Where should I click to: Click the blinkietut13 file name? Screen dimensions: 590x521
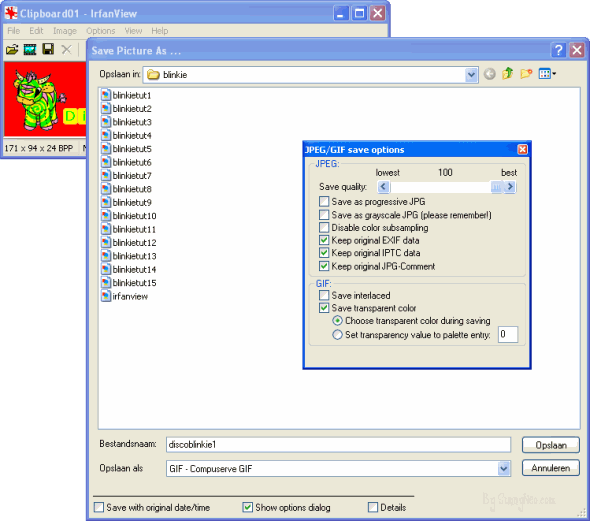134,256
